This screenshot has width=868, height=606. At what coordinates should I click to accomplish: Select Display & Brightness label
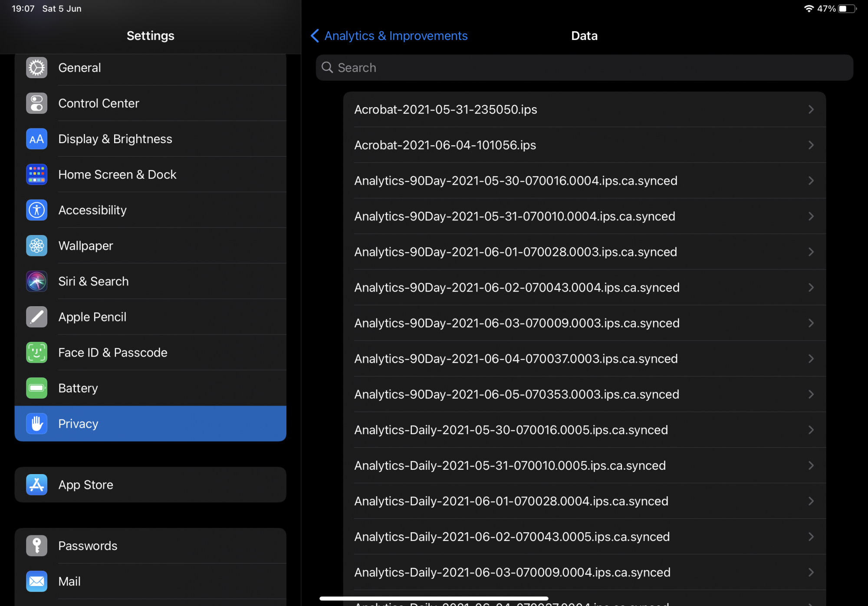(x=115, y=139)
